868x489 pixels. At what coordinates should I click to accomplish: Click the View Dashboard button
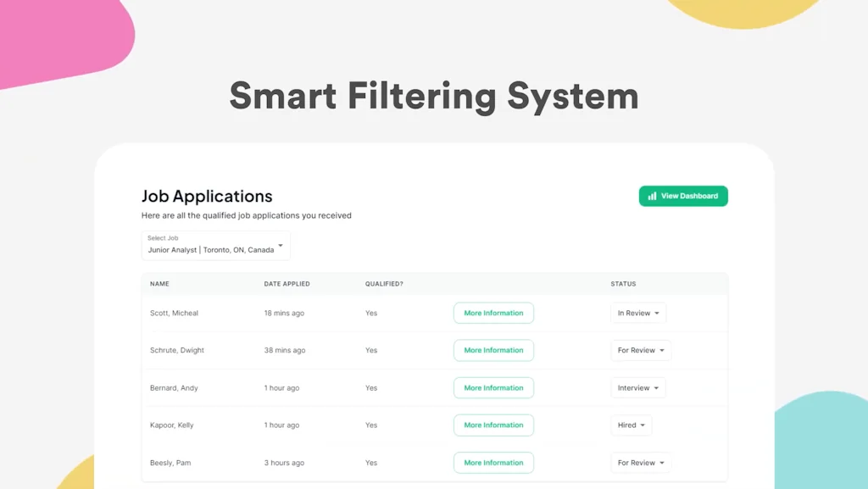[x=683, y=196]
